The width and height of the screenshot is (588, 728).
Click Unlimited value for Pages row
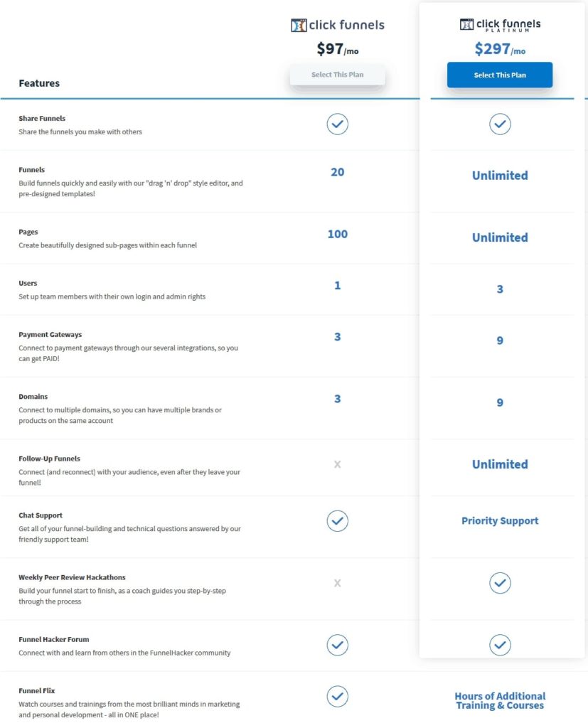tap(501, 237)
